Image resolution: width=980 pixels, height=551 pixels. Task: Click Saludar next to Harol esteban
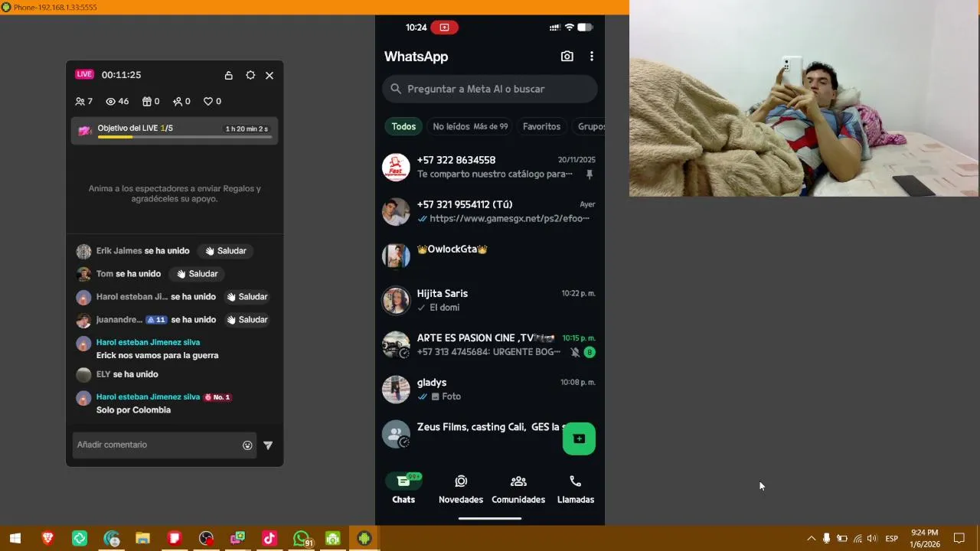click(247, 297)
